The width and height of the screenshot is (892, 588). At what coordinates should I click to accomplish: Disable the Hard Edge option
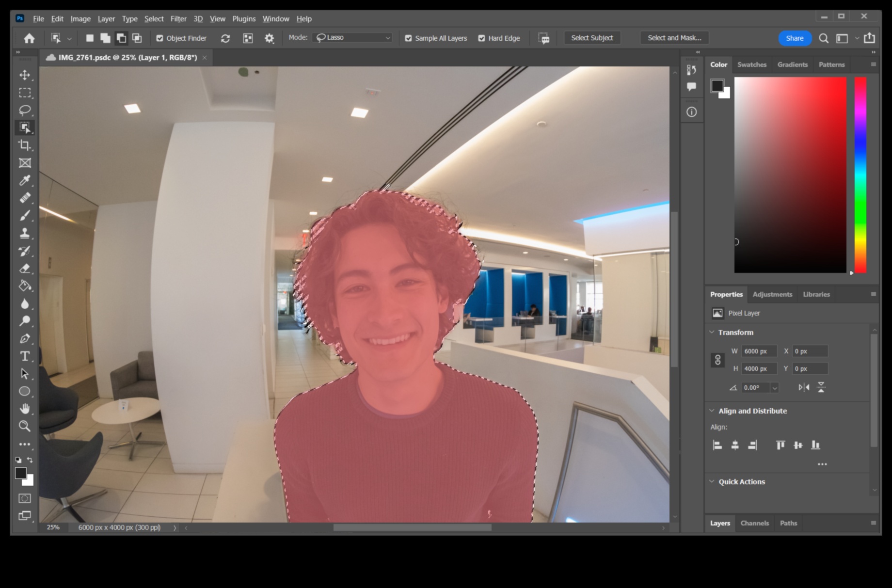[x=481, y=38]
